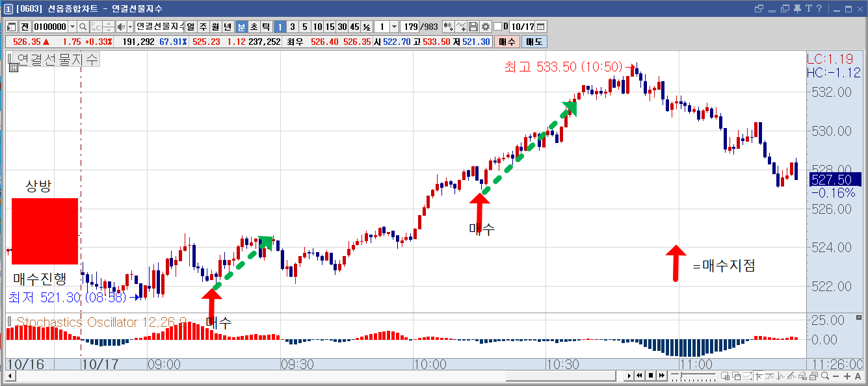Select the 분 (minute) period toggle
Screen dimensions: 868x386
pyautogui.click(x=241, y=27)
